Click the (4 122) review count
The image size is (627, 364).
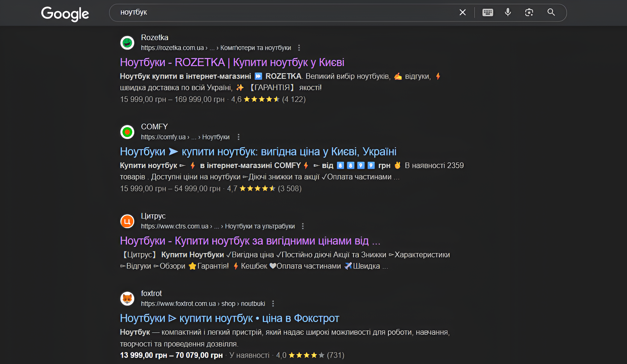click(x=294, y=99)
